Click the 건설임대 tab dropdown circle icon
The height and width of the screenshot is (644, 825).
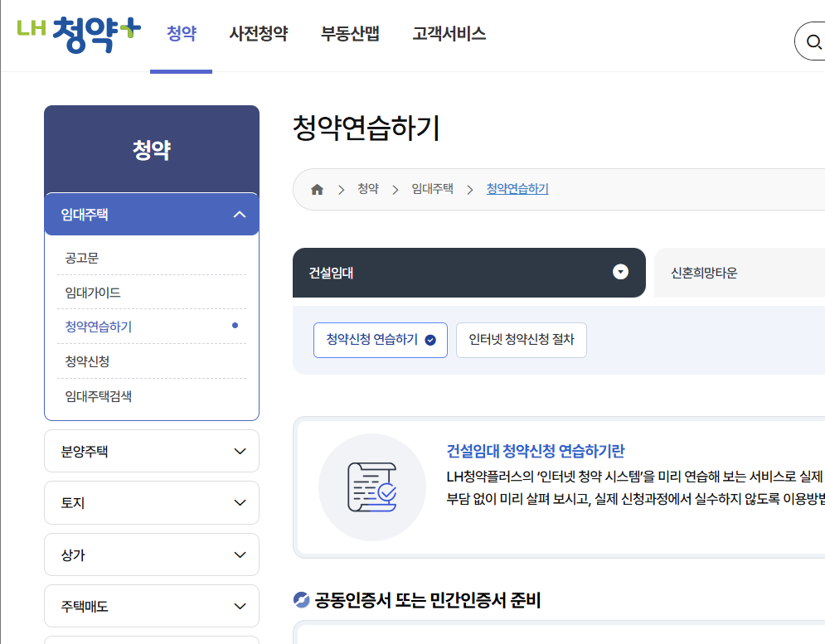tap(620, 272)
